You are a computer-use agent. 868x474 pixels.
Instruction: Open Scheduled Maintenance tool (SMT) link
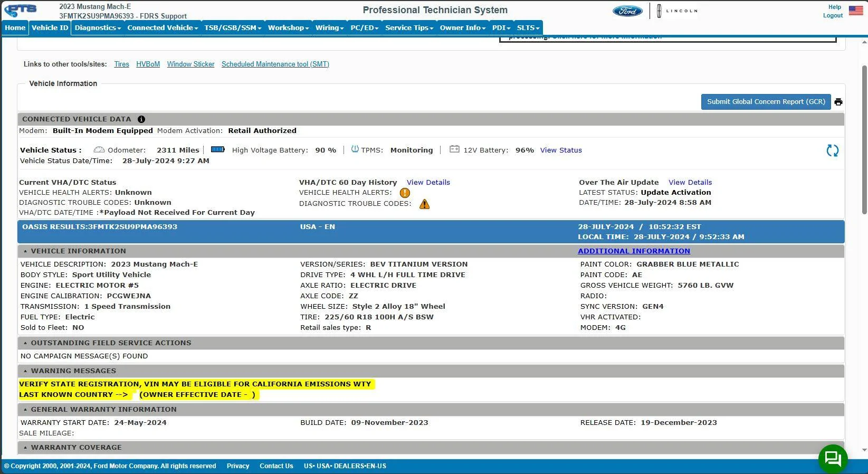pyautogui.click(x=275, y=64)
